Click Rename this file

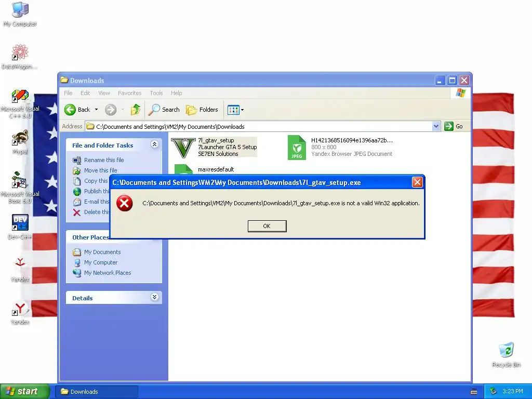(x=104, y=160)
